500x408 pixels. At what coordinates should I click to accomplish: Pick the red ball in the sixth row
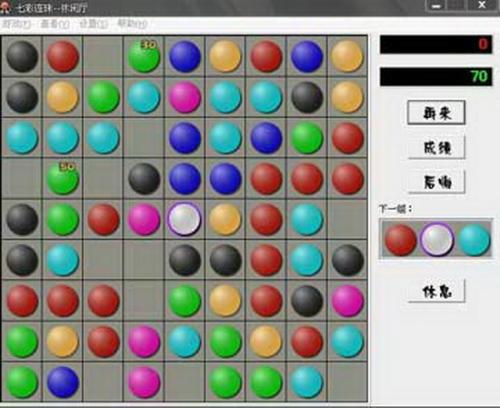[266, 260]
